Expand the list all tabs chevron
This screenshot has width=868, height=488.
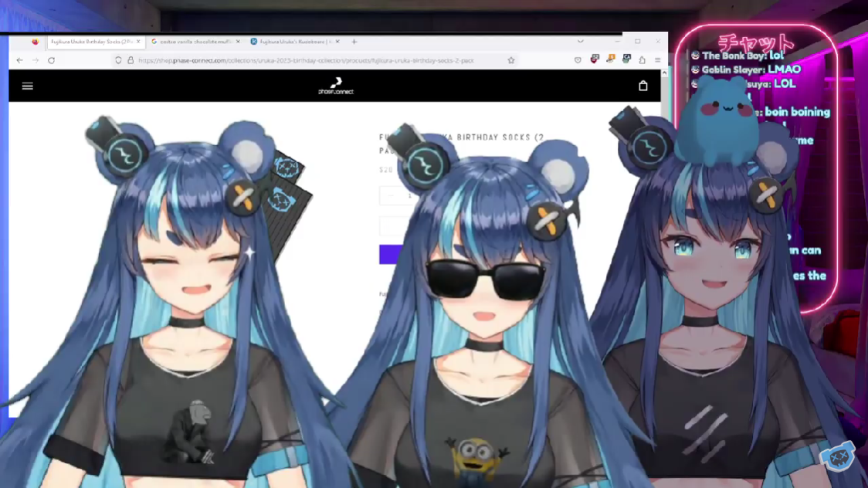pos(580,42)
